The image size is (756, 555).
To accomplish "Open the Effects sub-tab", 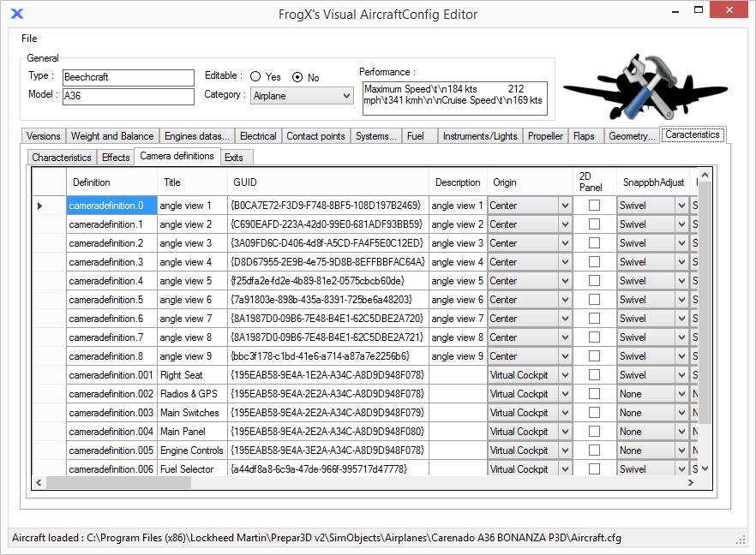I will pos(116,158).
